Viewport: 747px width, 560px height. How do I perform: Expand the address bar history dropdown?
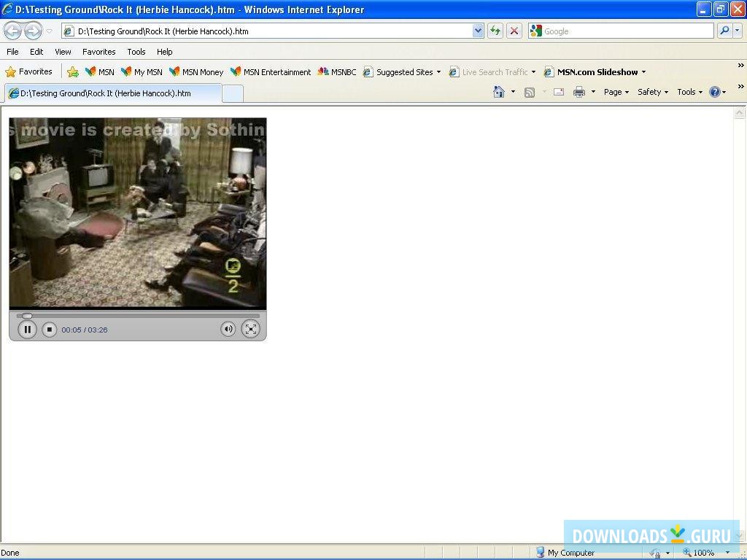(x=478, y=31)
